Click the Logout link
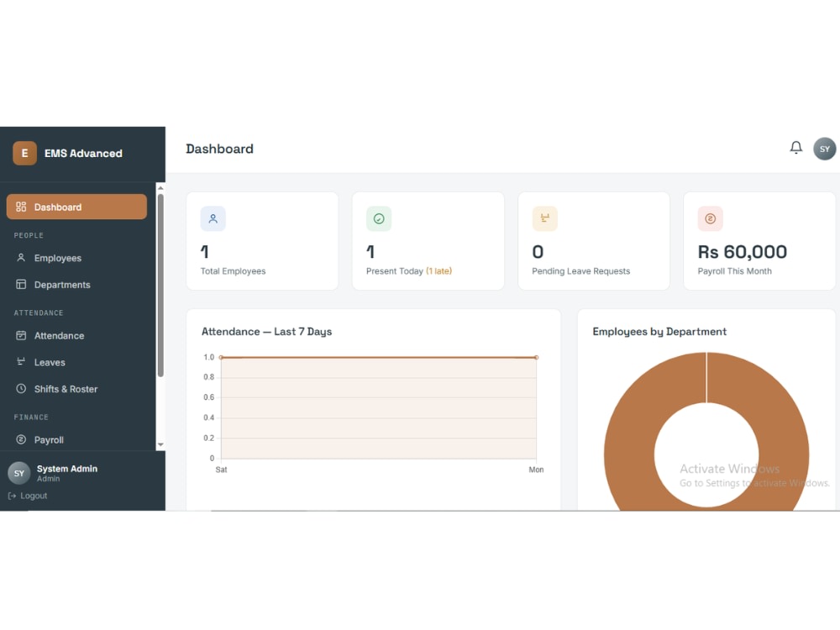The width and height of the screenshot is (840, 630). click(28, 496)
